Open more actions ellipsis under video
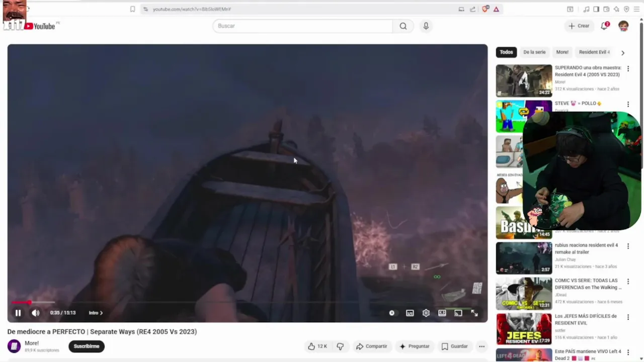 [x=481, y=346]
